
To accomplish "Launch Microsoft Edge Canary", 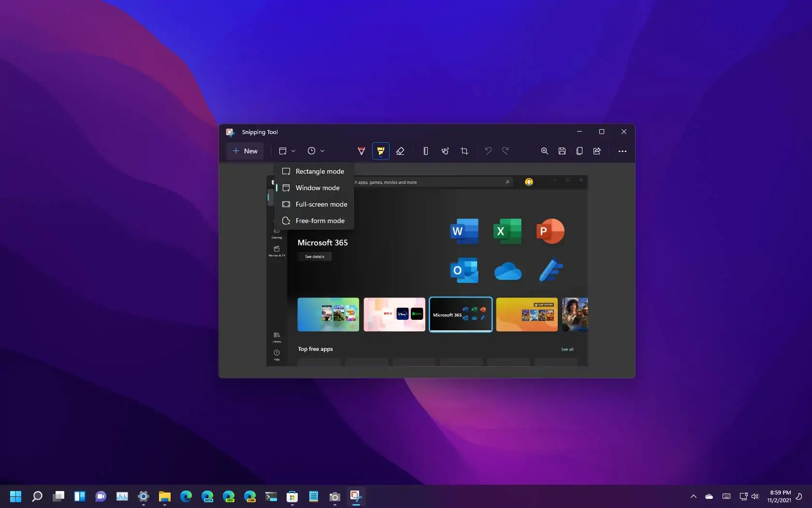I will click(250, 496).
